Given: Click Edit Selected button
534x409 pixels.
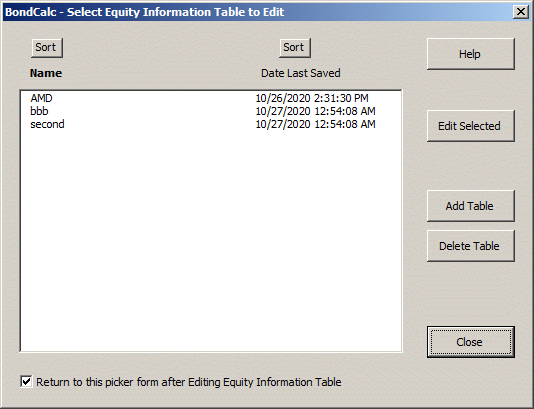Looking at the screenshot, I should click(471, 126).
